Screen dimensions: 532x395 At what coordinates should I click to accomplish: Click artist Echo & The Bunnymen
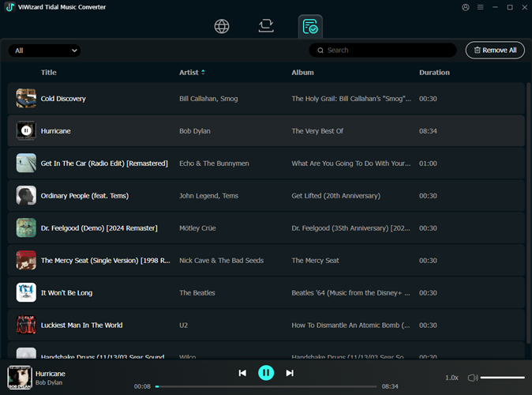coord(214,164)
